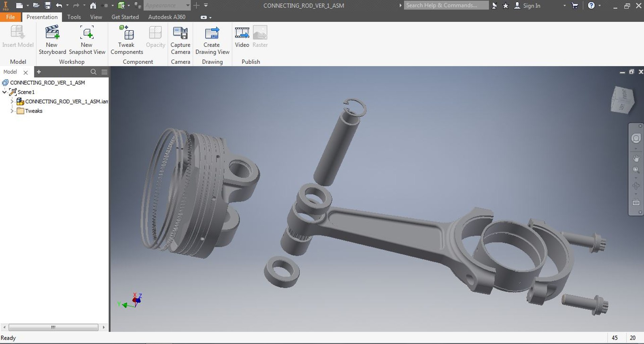Open the Appearance dropdown
644x344 pixels.
pos(188,5)
